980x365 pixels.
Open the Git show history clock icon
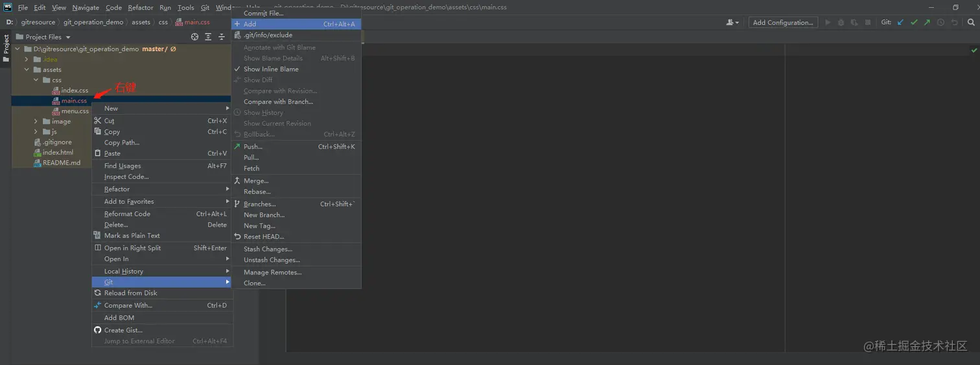[940, 22]
